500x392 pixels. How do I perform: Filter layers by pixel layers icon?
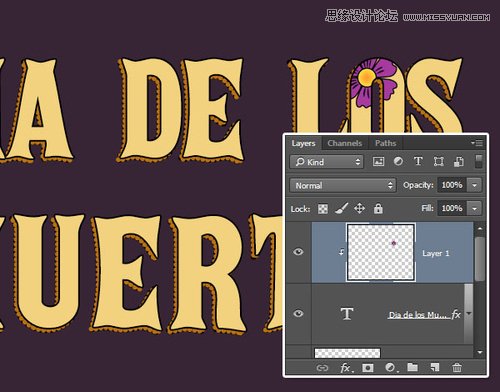tap(378, 162)
